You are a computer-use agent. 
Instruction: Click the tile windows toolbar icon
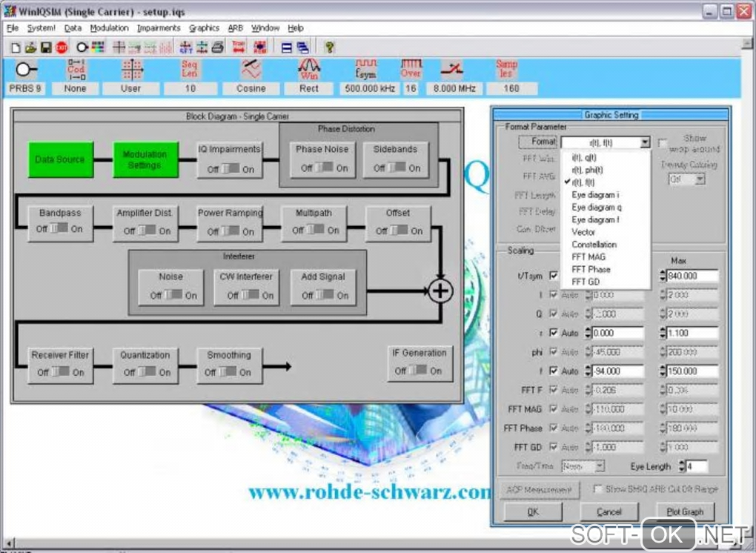(286, 47)
